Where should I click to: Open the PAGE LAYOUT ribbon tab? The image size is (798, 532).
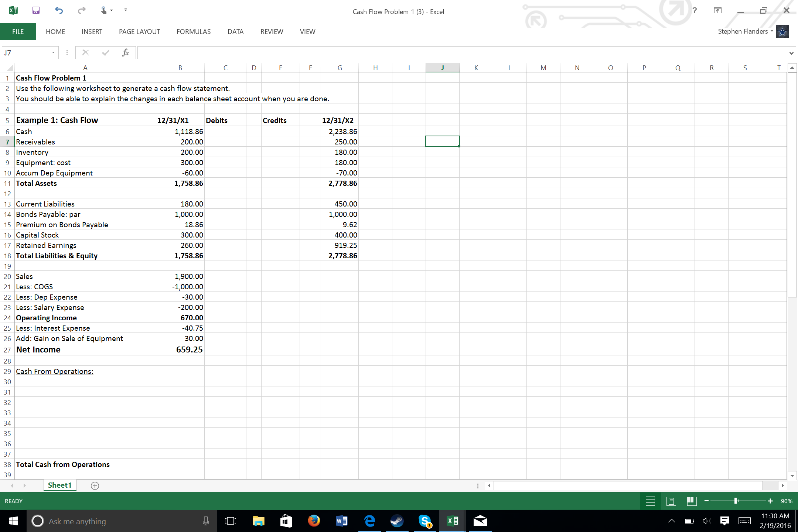click(139, 32)
